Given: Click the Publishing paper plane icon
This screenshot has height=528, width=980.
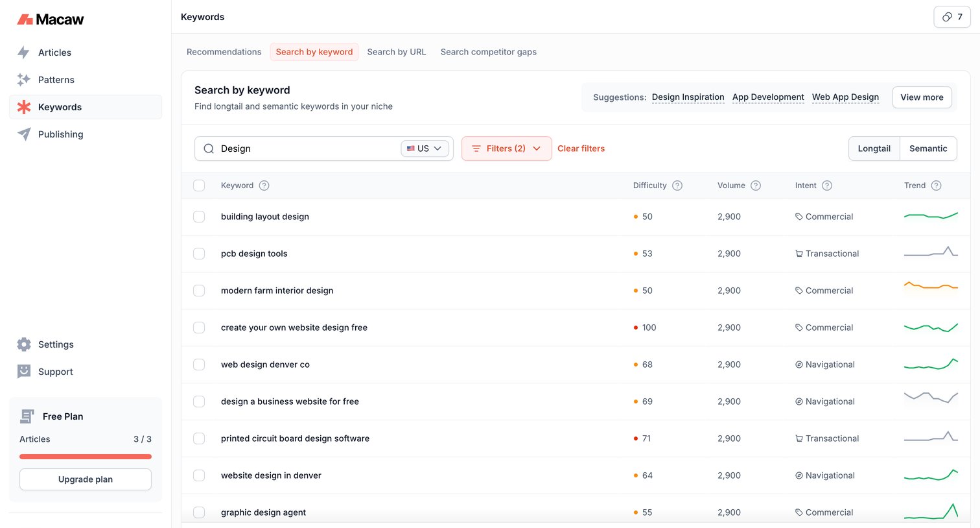Looking at the screenshot, I should pos(24,134).
